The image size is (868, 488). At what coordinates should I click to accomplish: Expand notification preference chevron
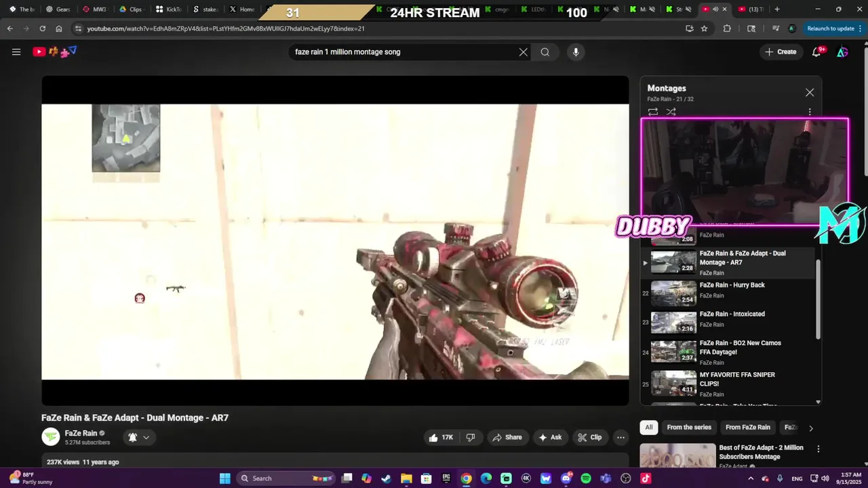click(x=146, y=437)
